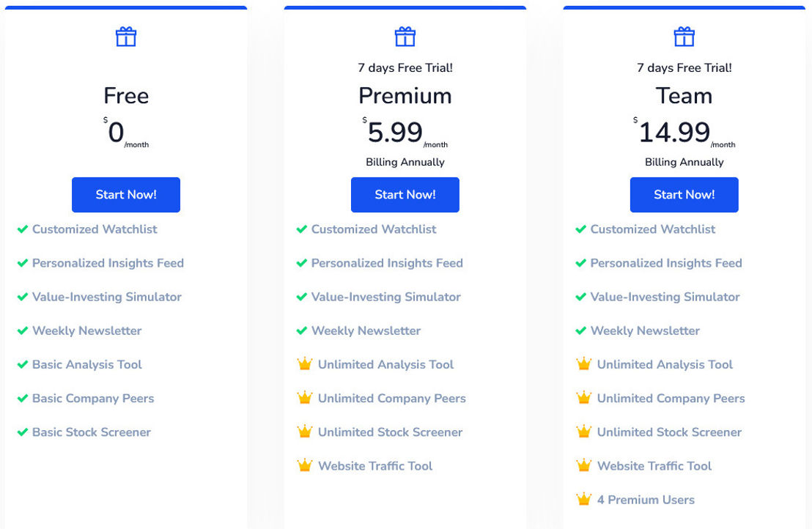Screen dimensions: 812x529
Task: Click the checkmark beside Team's Customized Watchlist
Action: pos(580,229)
